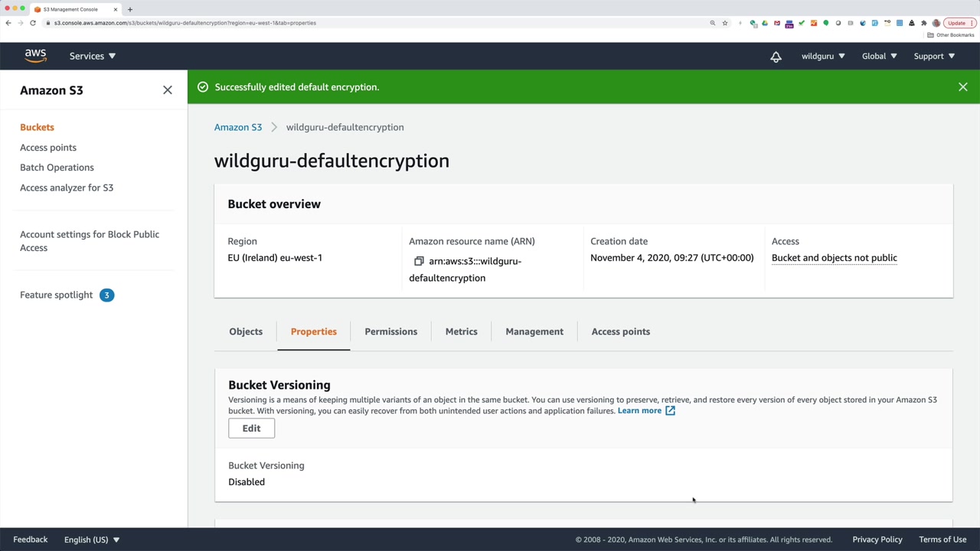Bookmark this page with star icon
Viewport: 980px width, 551px height.
(x=725, y=23)
